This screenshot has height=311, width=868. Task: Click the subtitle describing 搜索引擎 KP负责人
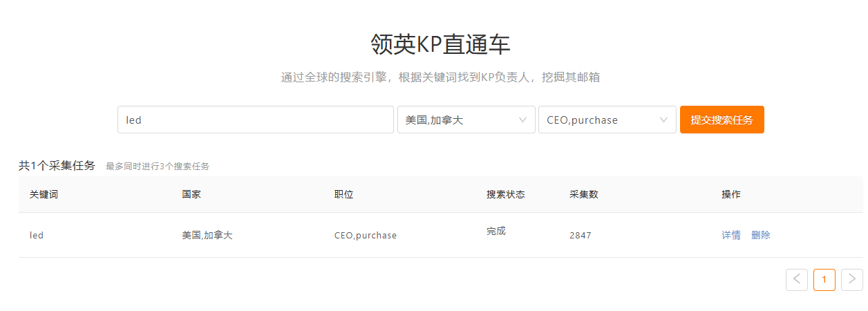click(440, 77)
